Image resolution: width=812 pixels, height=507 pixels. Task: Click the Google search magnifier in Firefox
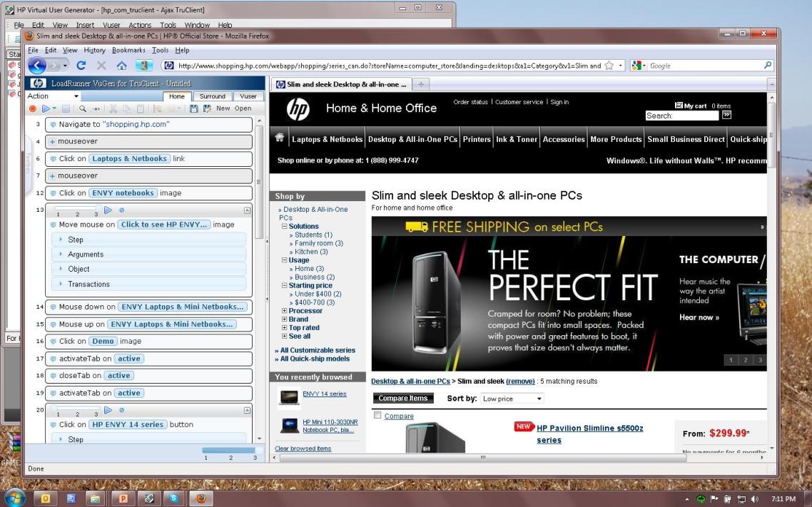pyautogui.click(x=768, y=65)
